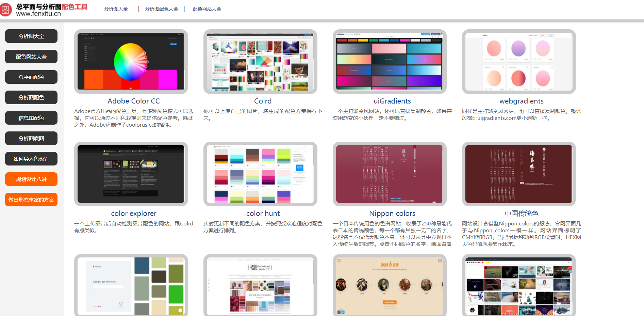Click the Color Leap thumbnail

pyautogui.click(x=390, y=285)
